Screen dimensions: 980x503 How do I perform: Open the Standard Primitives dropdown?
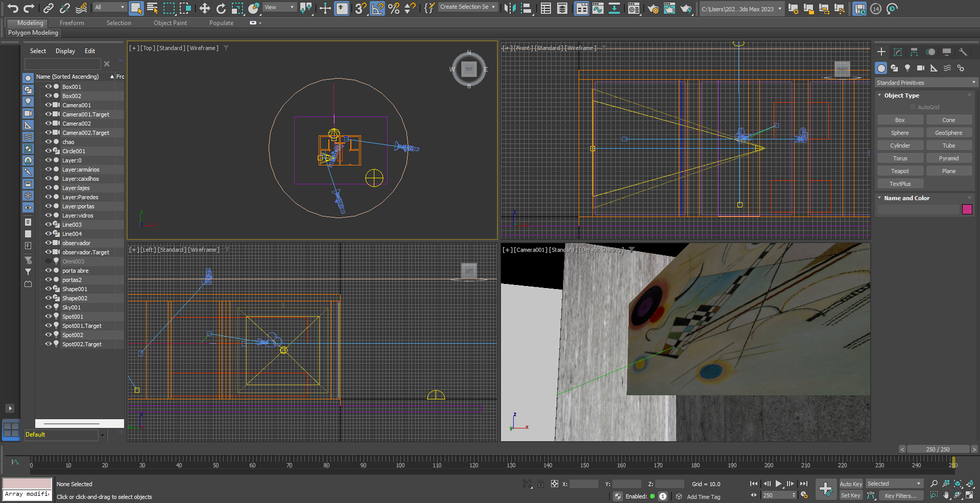925,83
